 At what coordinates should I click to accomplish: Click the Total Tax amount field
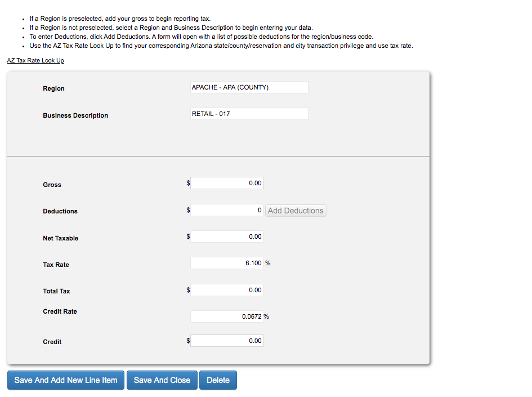[x=227, y=290]
